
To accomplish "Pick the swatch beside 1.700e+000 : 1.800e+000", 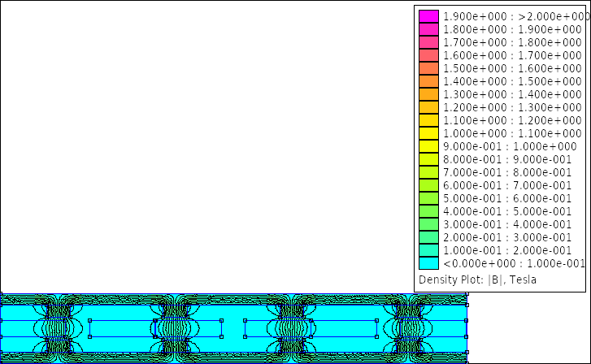I will point(428,42).
